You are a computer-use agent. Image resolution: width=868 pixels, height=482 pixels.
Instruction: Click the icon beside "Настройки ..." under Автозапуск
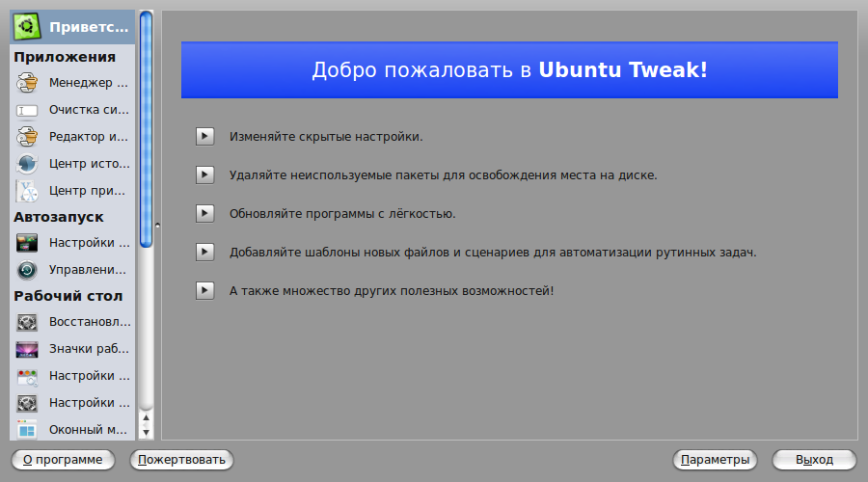point(27,243)
